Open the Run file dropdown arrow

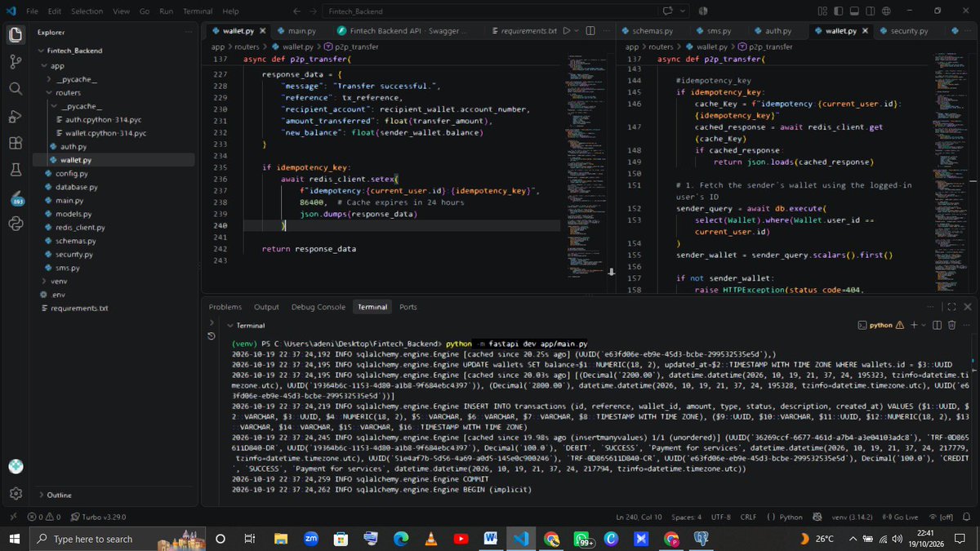point(578,30)
